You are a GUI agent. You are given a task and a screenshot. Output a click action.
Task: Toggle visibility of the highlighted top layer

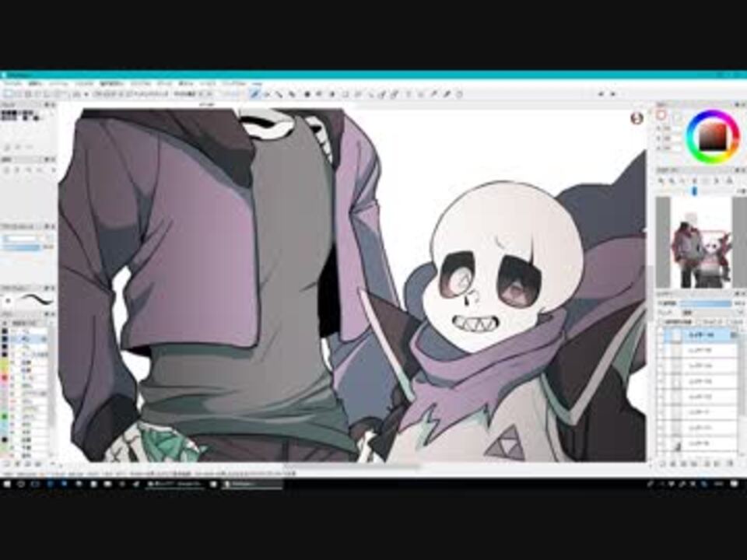[662, 335]
